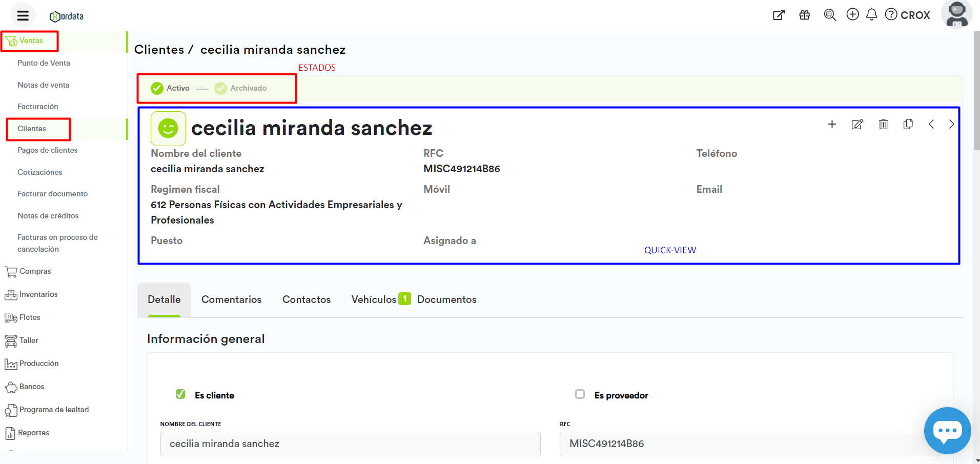The width and height of the screenshot is (980, 464).
Task: Add new client with plus icon
Action: pyautogui.click(x=832, y=124)
